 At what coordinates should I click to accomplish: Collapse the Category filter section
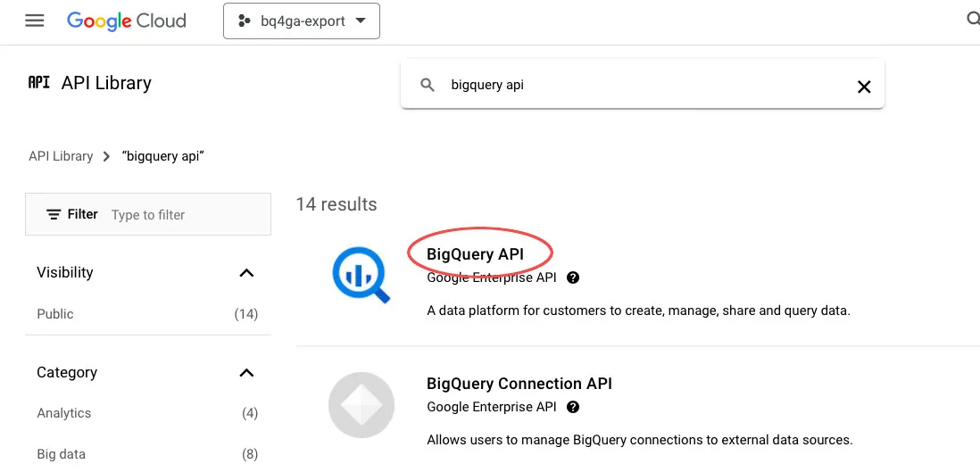[247, 373]
